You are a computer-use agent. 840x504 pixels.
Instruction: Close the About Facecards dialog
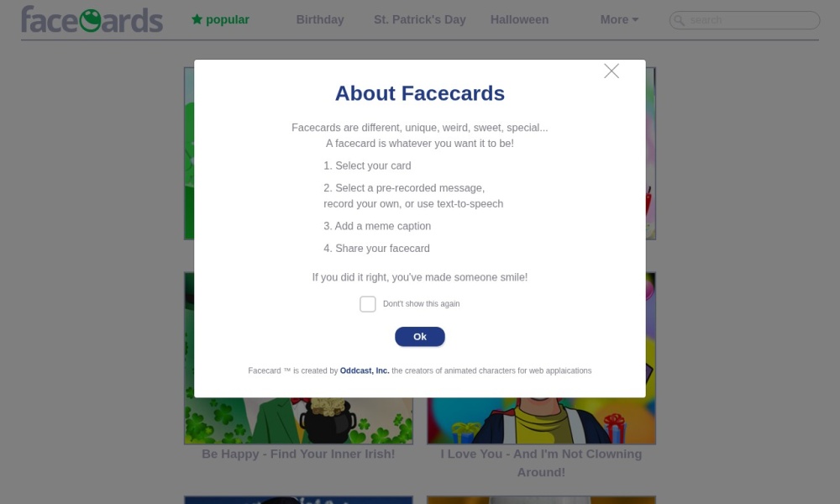pos(612,71)
